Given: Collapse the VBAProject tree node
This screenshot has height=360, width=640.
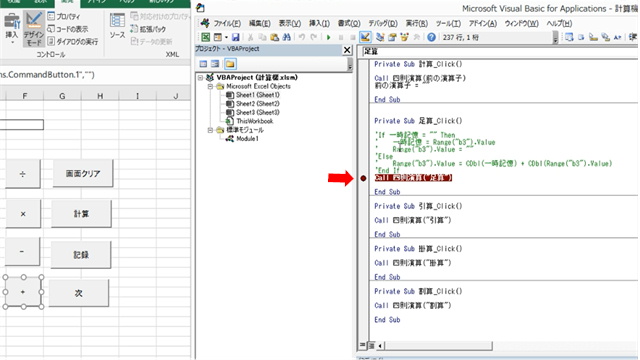Looking at the screenshot, I should click(200, 78).
